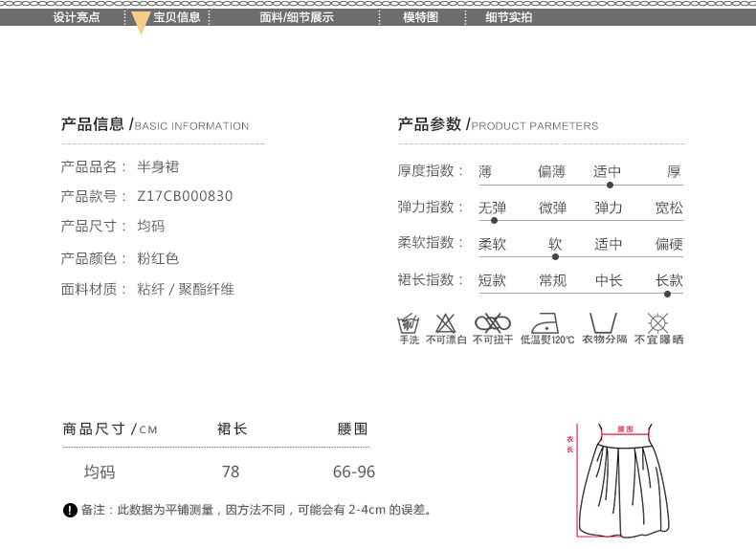Open the 面料/细节展示 tab

[297, 17]
